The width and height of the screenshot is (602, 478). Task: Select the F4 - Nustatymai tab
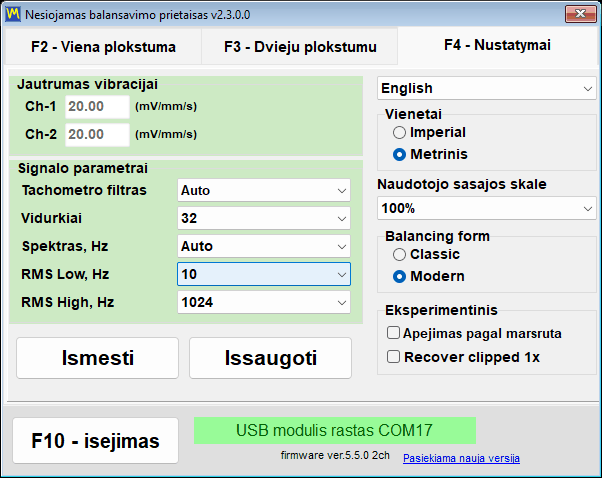point(497,45)
